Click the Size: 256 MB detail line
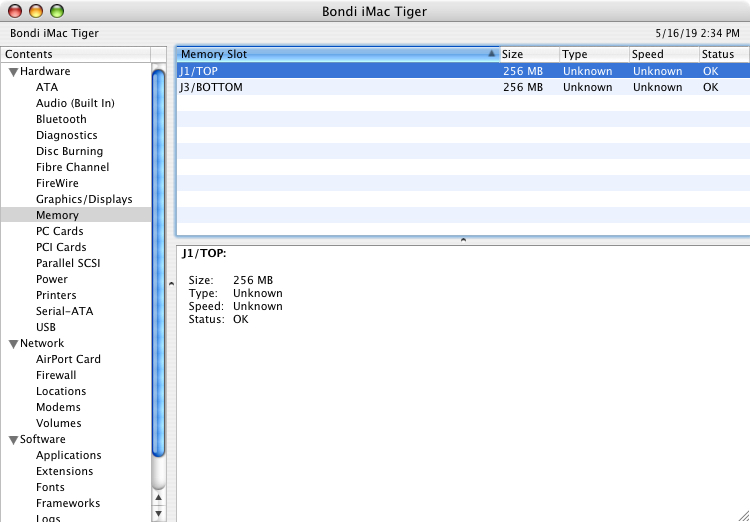The height and width of the screenshot is (522, 750). (x=231, y=280)
